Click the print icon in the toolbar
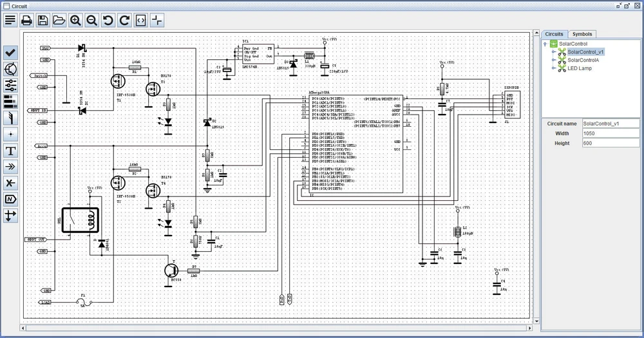This screenshot has height=338, width=644. [26, 20]
